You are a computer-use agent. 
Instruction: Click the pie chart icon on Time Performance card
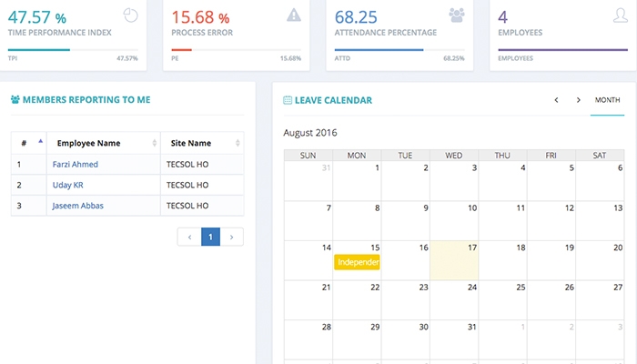(131, 15)
